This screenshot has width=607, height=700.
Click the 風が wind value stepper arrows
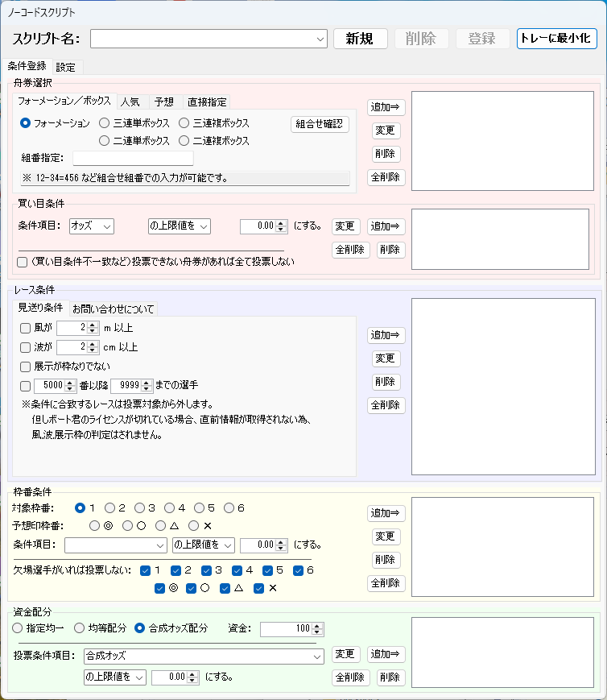93,328
